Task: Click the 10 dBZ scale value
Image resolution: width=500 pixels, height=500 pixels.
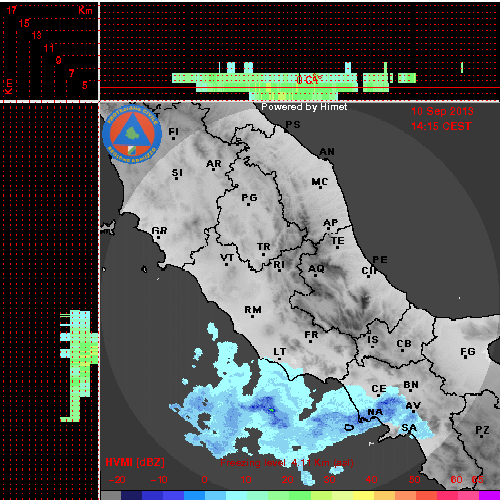Action: 246,480
